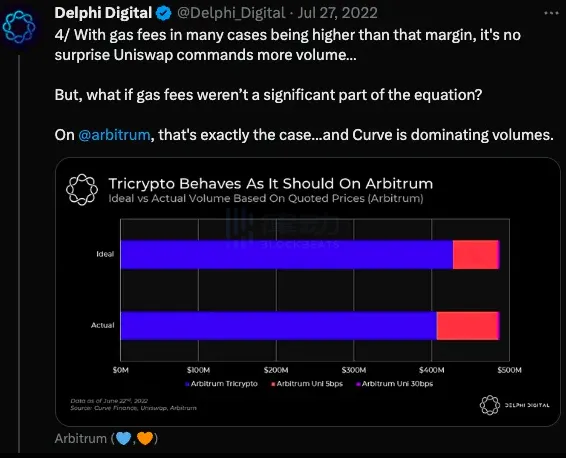Click the orange heart emoji

145,439
